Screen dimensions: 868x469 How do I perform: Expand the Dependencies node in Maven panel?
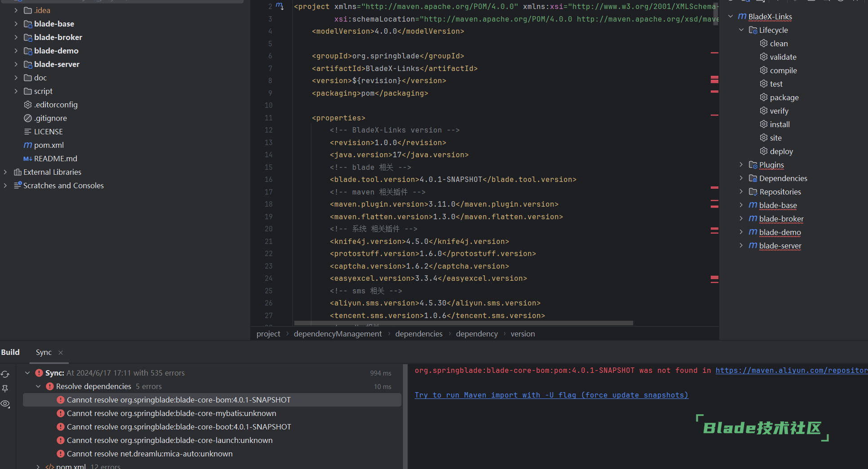click(x=741, y=178)
